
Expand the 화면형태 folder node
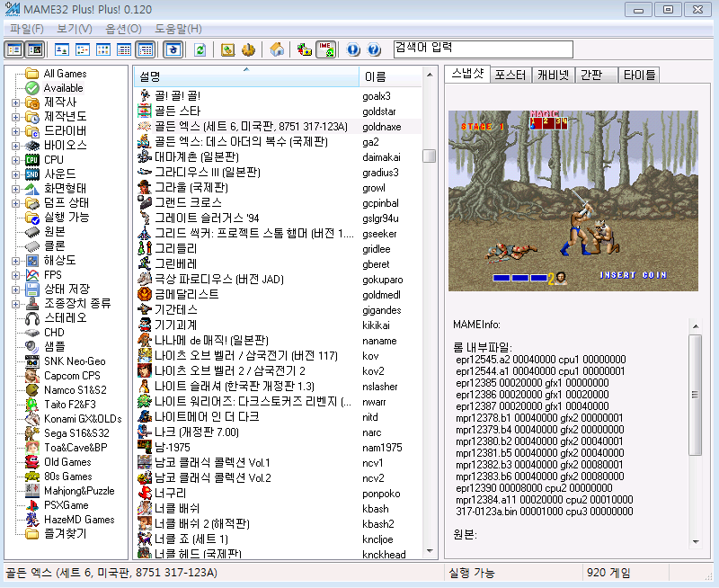[x=15, y=189]
